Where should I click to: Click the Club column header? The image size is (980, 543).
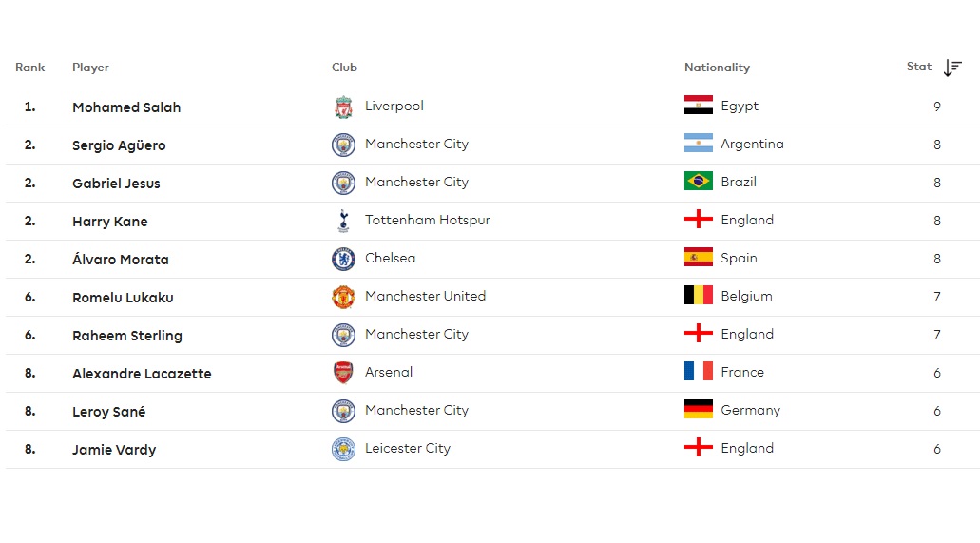[344, 68]
